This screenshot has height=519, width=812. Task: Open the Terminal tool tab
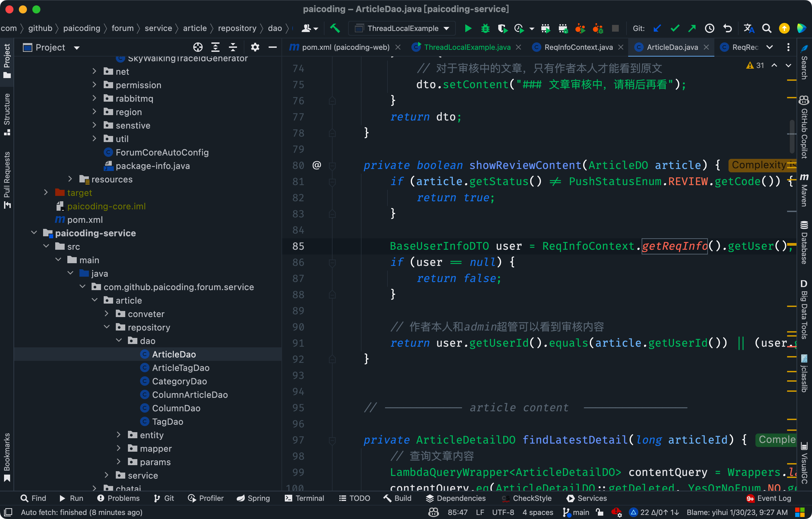pos(304,498)
